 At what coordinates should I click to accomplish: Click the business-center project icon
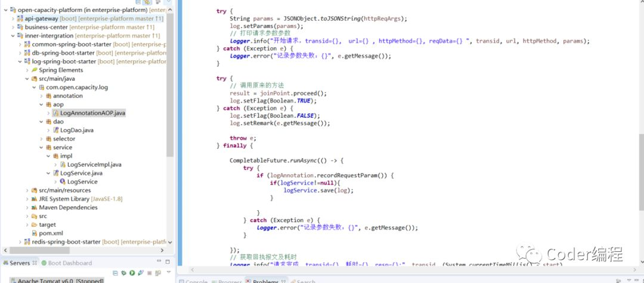tap(20, 27)
